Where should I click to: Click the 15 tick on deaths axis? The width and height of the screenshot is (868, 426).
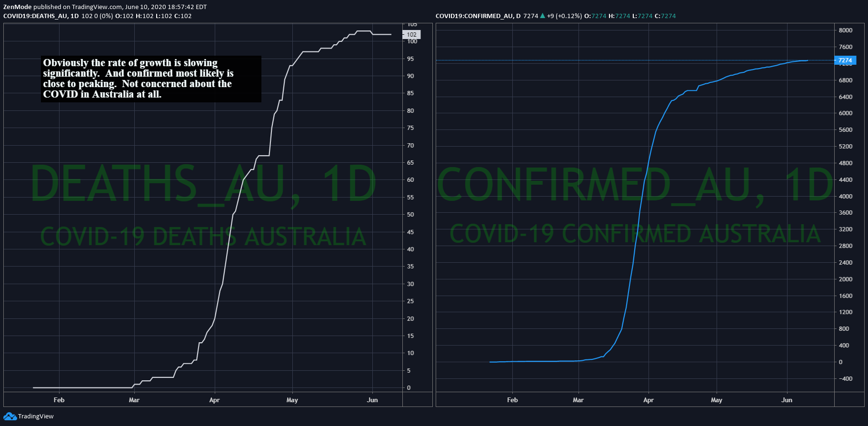tap(410, 336)
